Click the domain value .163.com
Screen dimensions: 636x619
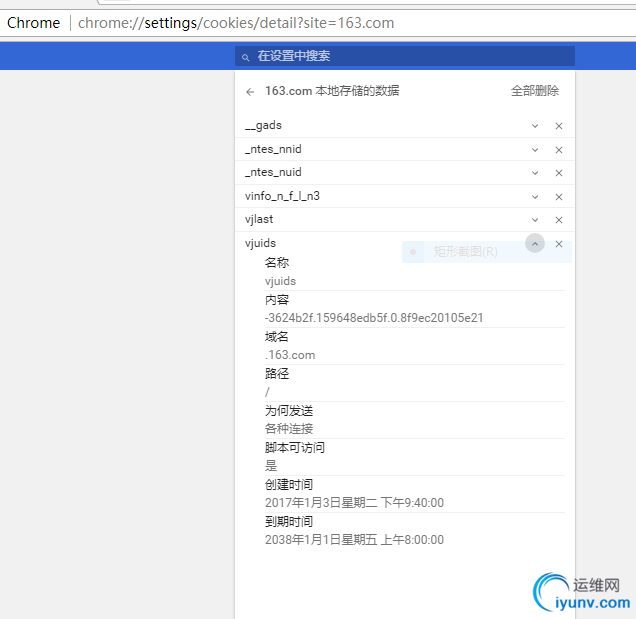click(290, 355)
